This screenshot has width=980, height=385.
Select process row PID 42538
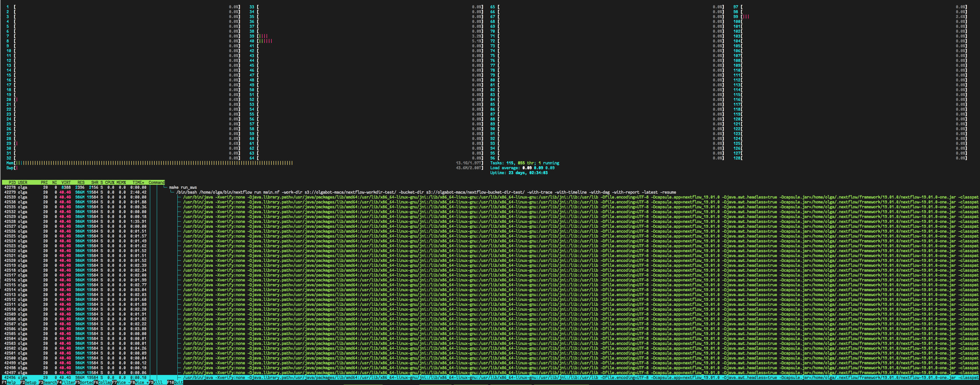click(x=490, y=202)
